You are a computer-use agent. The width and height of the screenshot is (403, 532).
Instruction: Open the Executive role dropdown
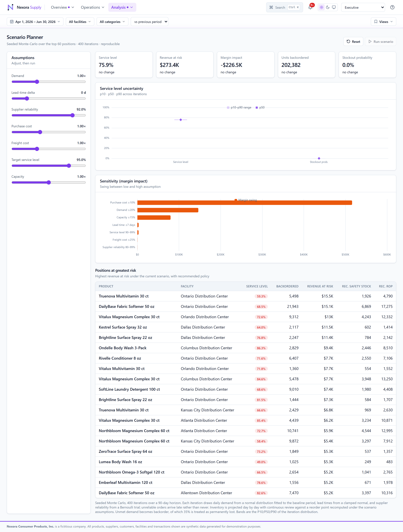363,7
